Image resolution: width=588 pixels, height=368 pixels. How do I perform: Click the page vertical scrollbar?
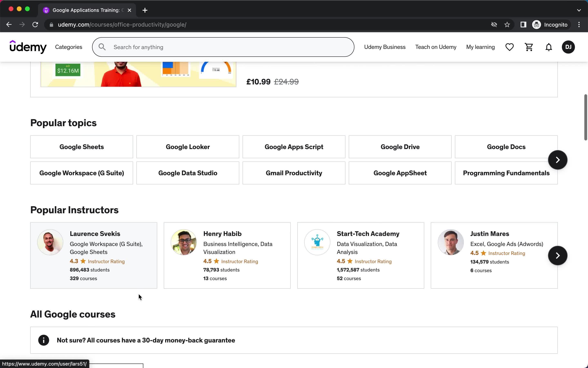(x=585, y=117)
